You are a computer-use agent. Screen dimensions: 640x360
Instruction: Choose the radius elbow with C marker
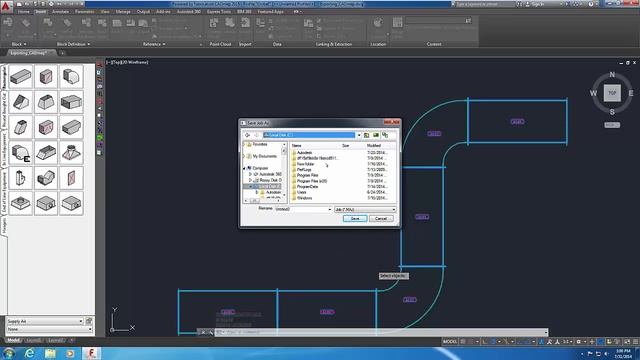(20, 153)
